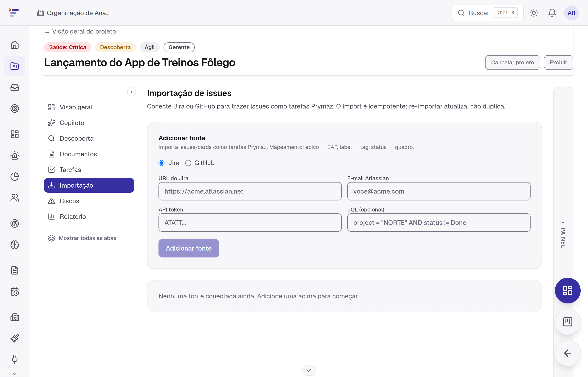Click the Gerente badge
The width and height of the screenshot is (588, 377).
(x=179, y=47)
